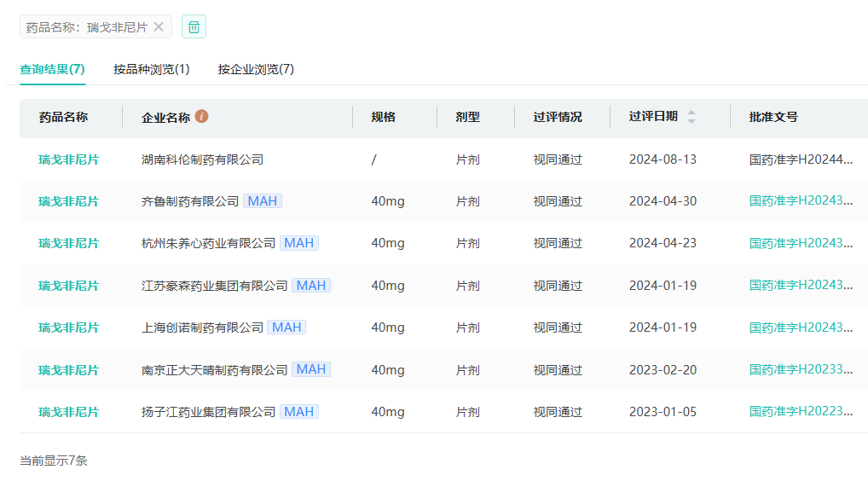Open 瑞戈非尼片 link in the 上海创诺制药 row
This screenshot has width=868, height=481.
[x=69, y=327]
